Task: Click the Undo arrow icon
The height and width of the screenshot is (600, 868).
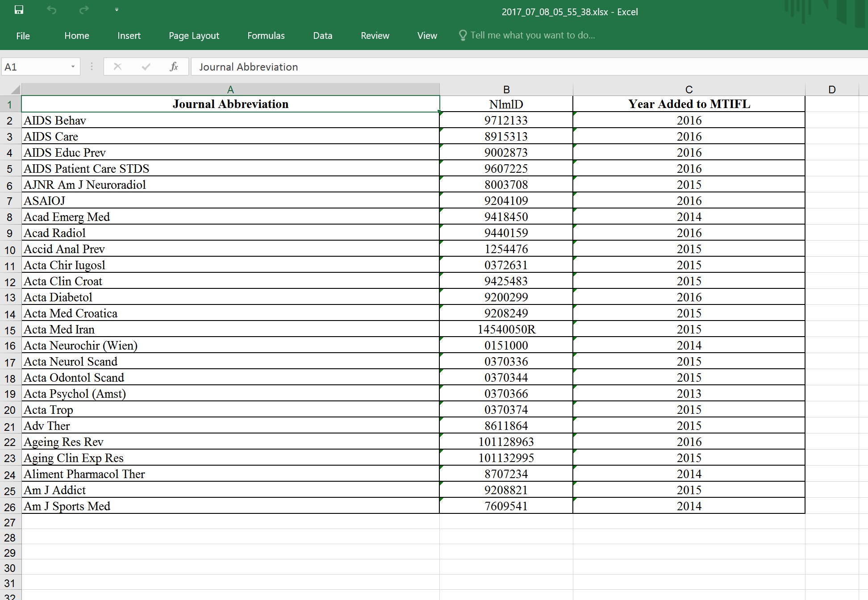Action: point(52,10)
